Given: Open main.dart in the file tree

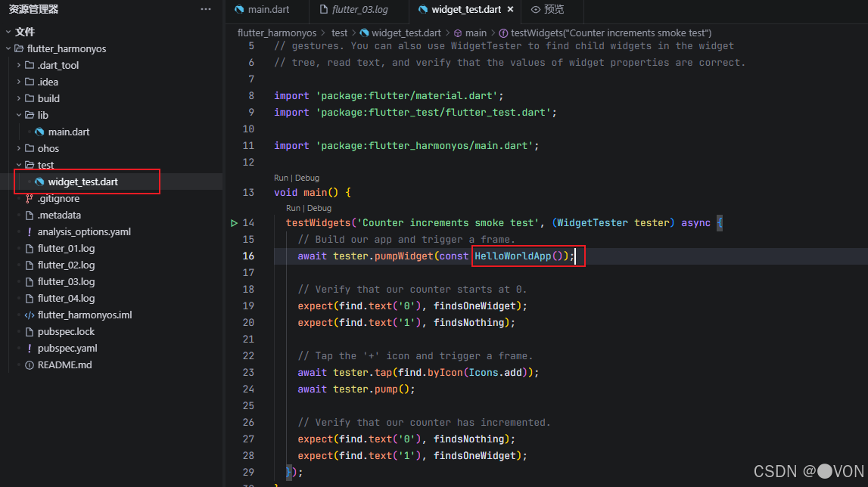Looking at the screenshot, I should [69, 132].
